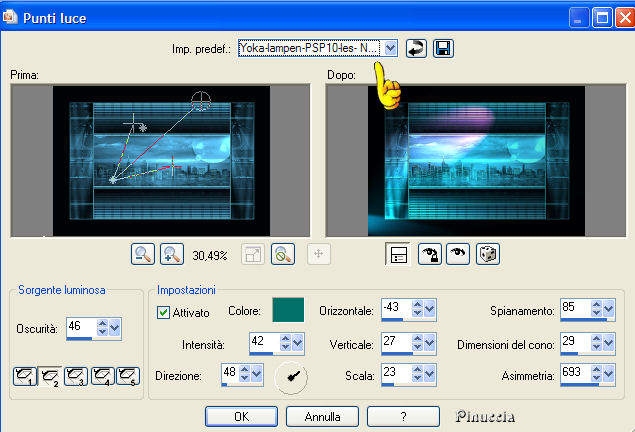The height and width of the screenshot is (432, 635).
Task: Click the Direzione angle dial
Action: point(291,377)
